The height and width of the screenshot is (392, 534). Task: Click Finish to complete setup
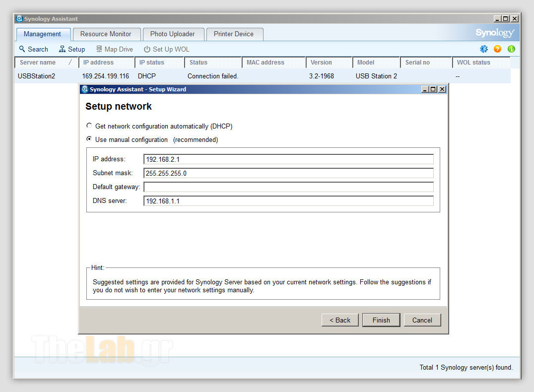tap(381, 320)
